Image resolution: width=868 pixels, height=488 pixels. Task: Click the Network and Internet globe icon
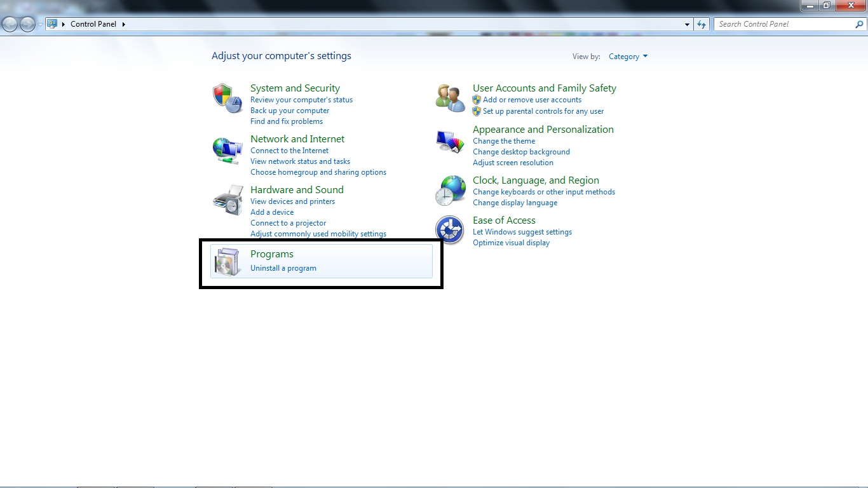pos(227,151)
